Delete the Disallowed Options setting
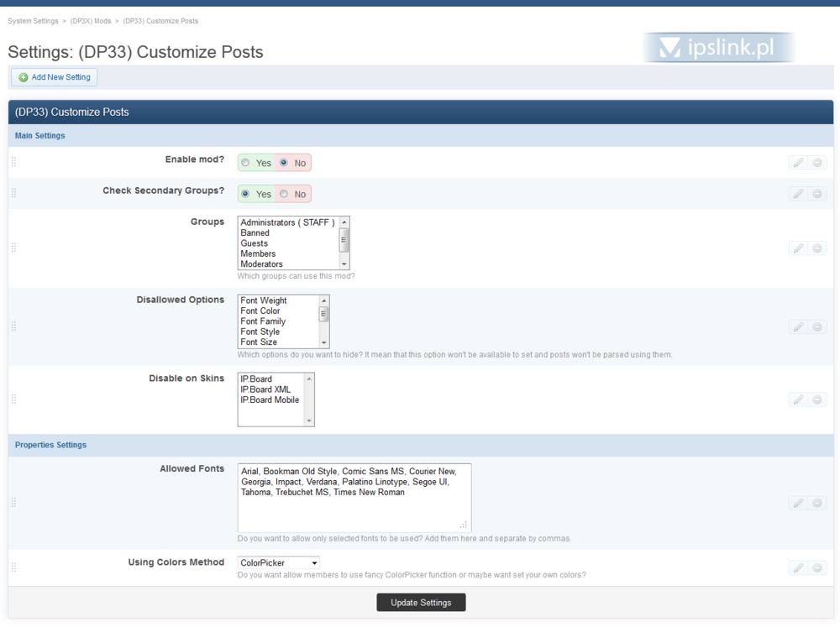The width and height of the screenshot is (840, 627). click(817, 327)
